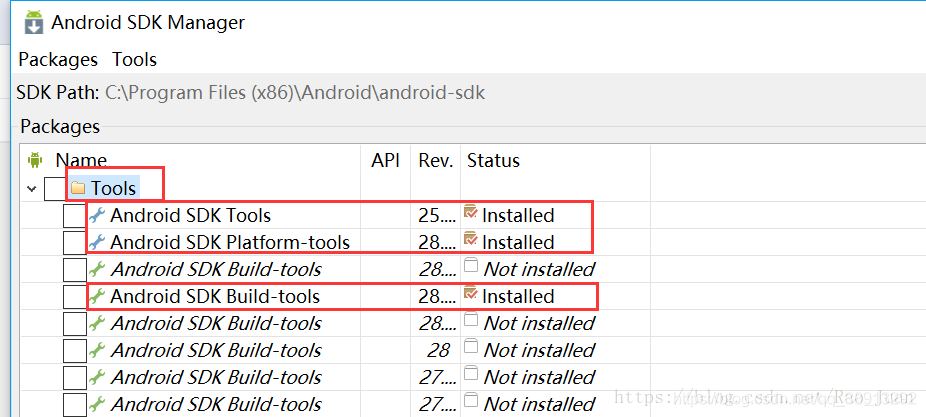Click the not-installed status icon of Build-tools revision 28
Screen dimensions: 926x417
(x=471, y=346)
